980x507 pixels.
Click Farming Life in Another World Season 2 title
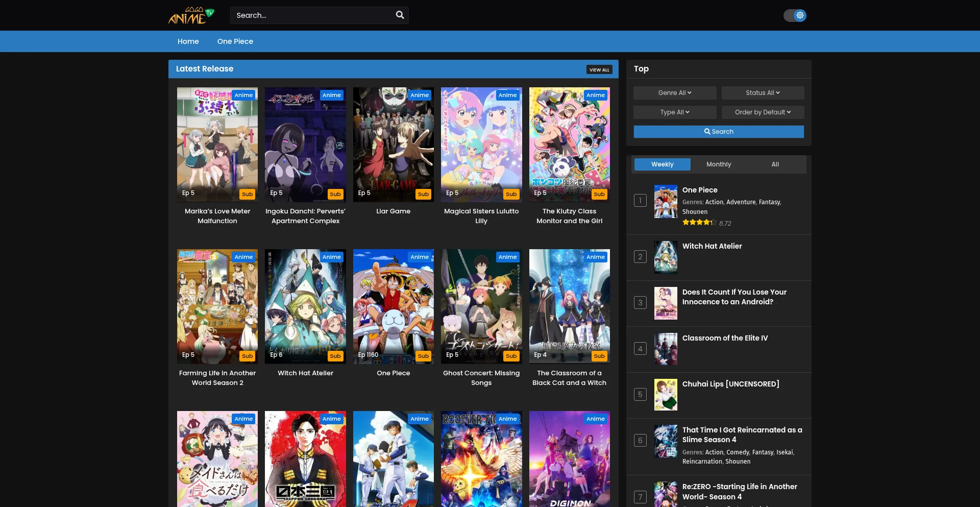click(x=217, y=378)
